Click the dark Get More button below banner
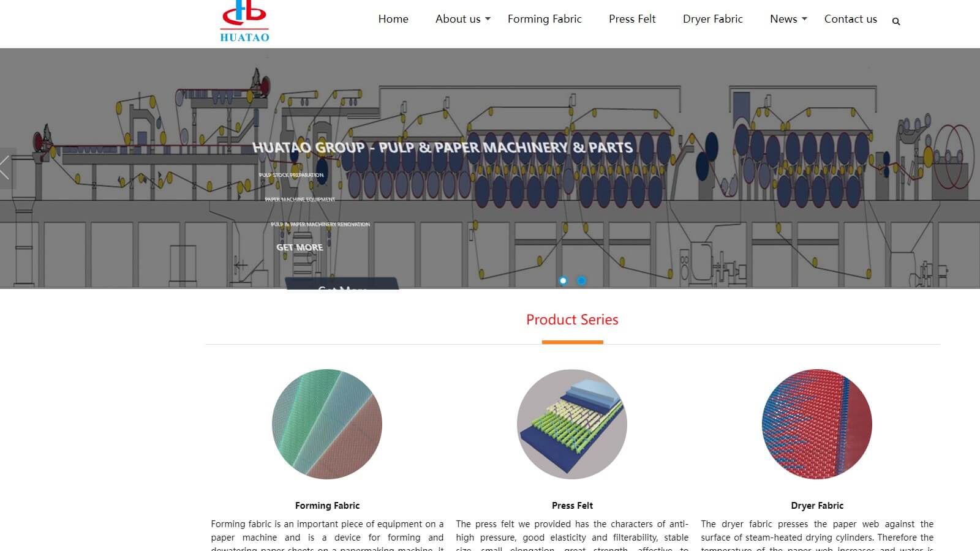This screenshot has width=980, height=551. coord(342,285)
